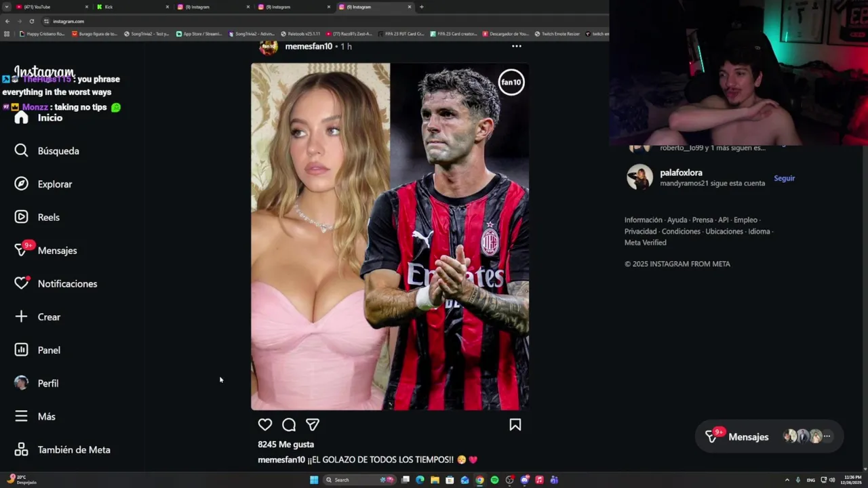Open Microsoft Edge from the taskbar
868x488 pixels.
pos(420,480)
